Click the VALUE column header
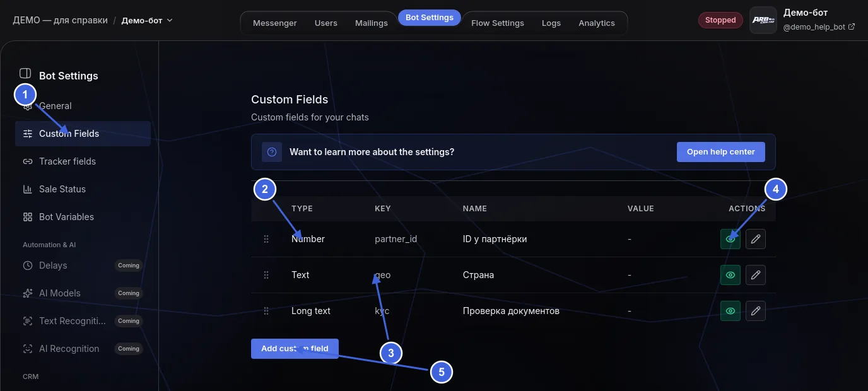 click(641, 209)
